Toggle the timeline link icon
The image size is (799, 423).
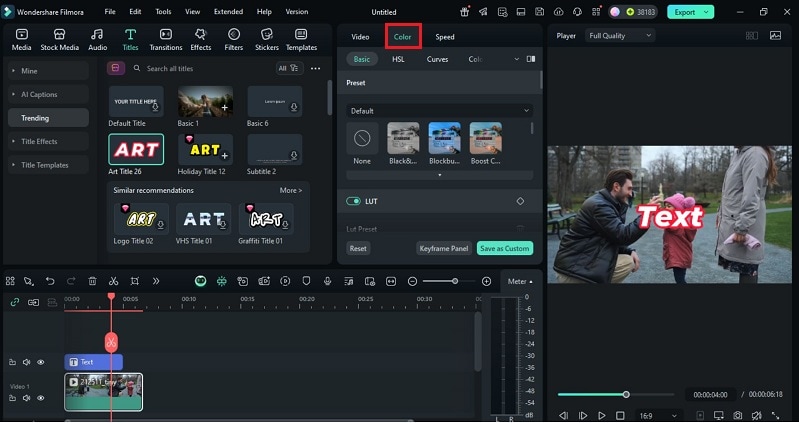click(x=15, y=302)
